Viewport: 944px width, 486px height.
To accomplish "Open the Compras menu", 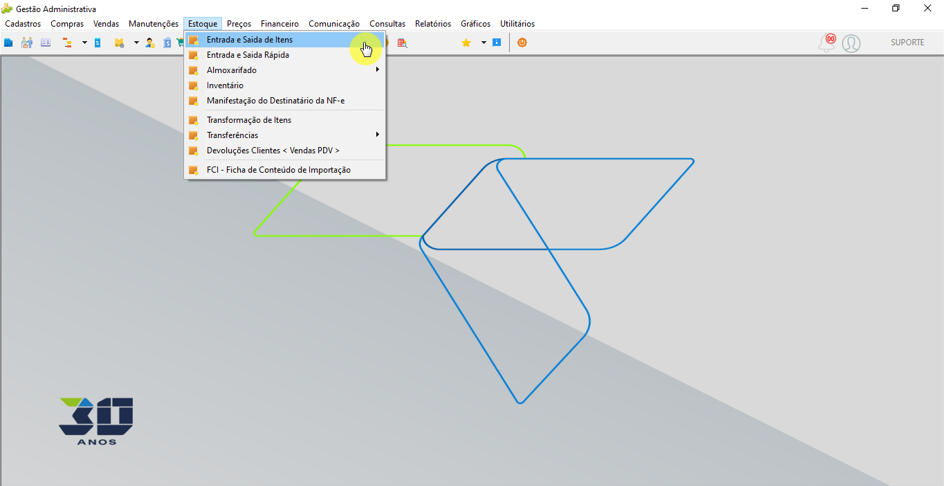I will [67, 24].
